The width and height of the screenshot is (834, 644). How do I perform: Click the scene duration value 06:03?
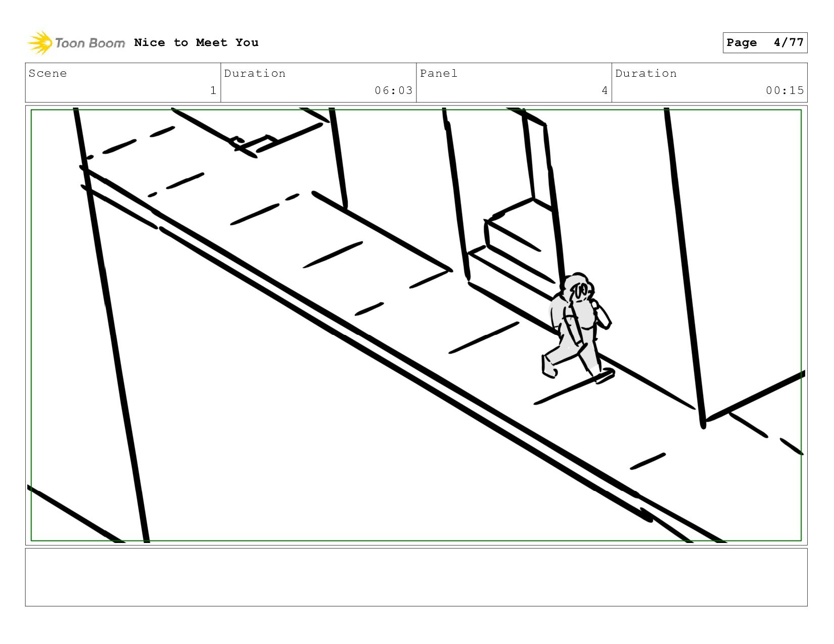393,90
